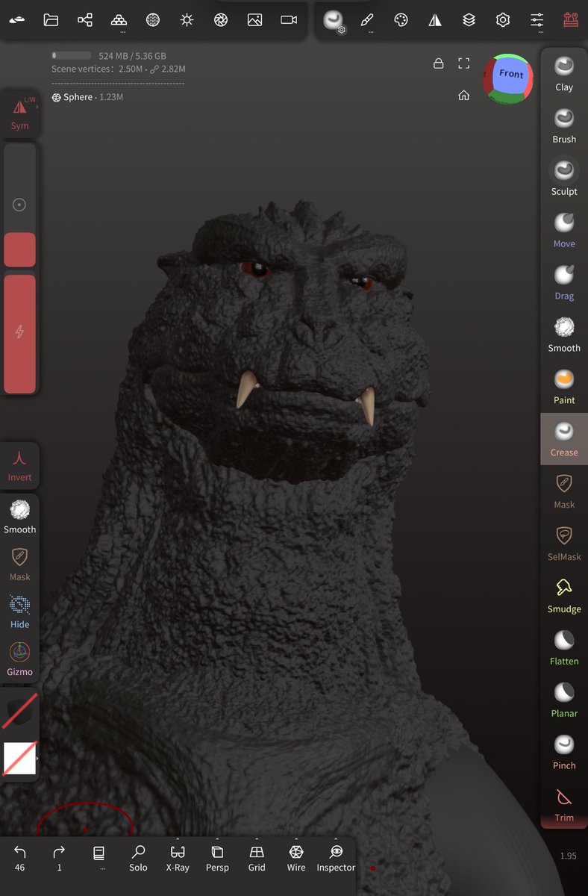
Task: Open the alpha swatch on left panel
Action: 19,758
